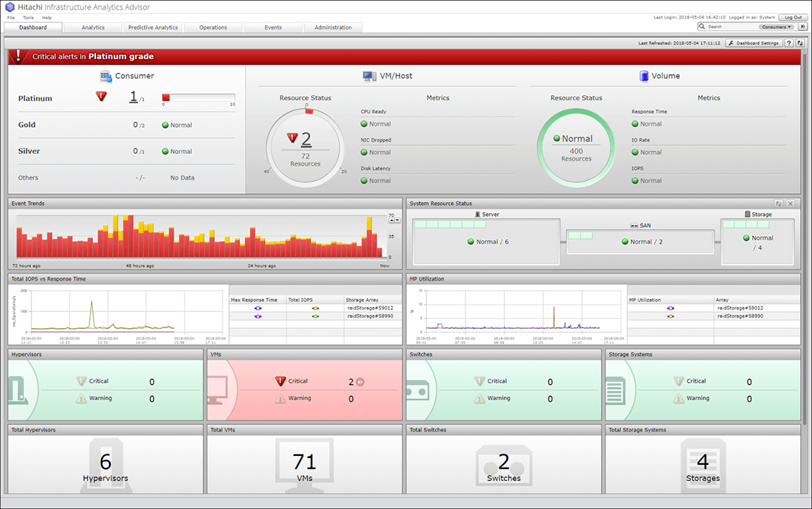
Task: Click the search magnifier icon
Action: 701,27
